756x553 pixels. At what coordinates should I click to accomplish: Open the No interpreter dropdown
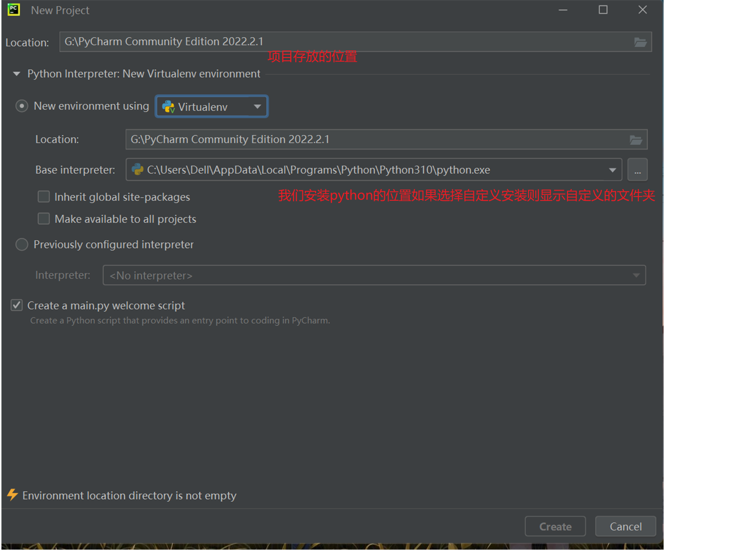[374, 275]
